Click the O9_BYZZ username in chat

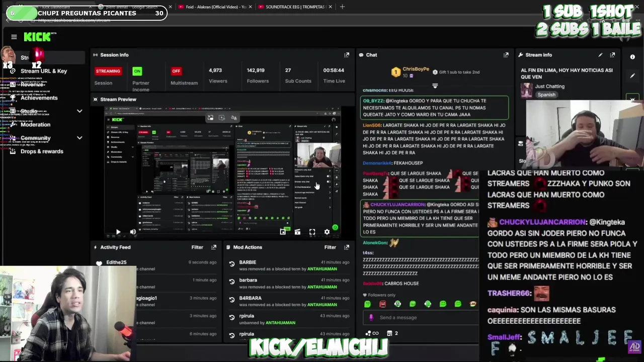click(x=374, y=101)
